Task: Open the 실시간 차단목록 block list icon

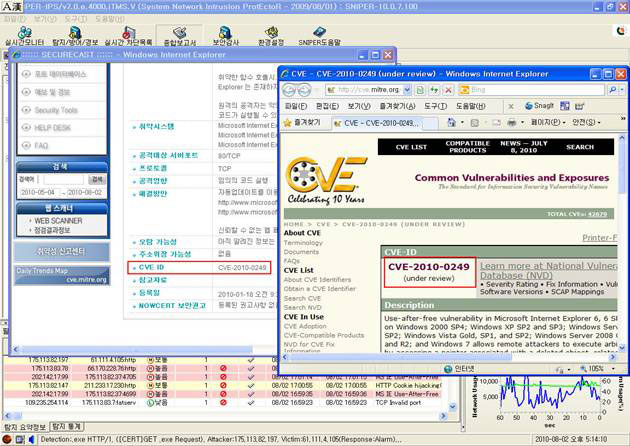Action: tap(128, 36)
